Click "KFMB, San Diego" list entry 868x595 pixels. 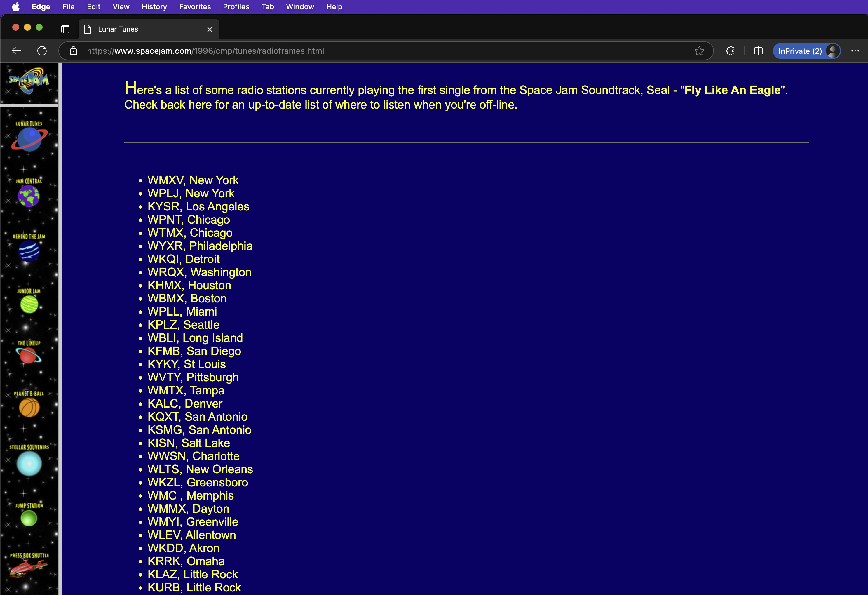[194, 351]
